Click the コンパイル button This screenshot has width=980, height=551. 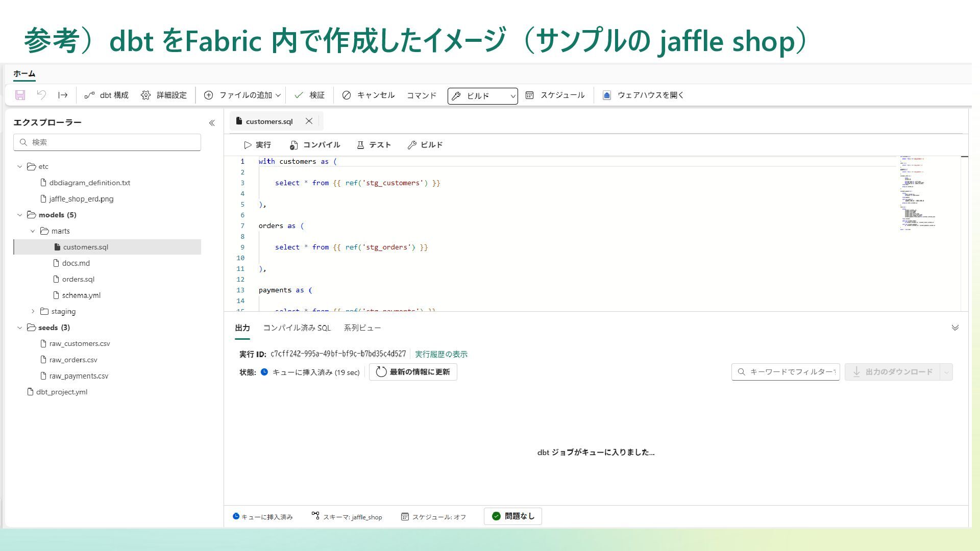click(315, 145)
